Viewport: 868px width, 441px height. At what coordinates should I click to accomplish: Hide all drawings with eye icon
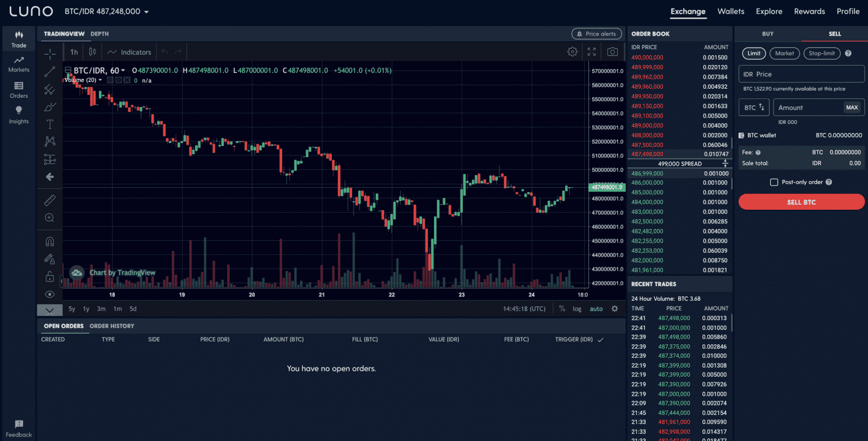[x=50, y=294]
